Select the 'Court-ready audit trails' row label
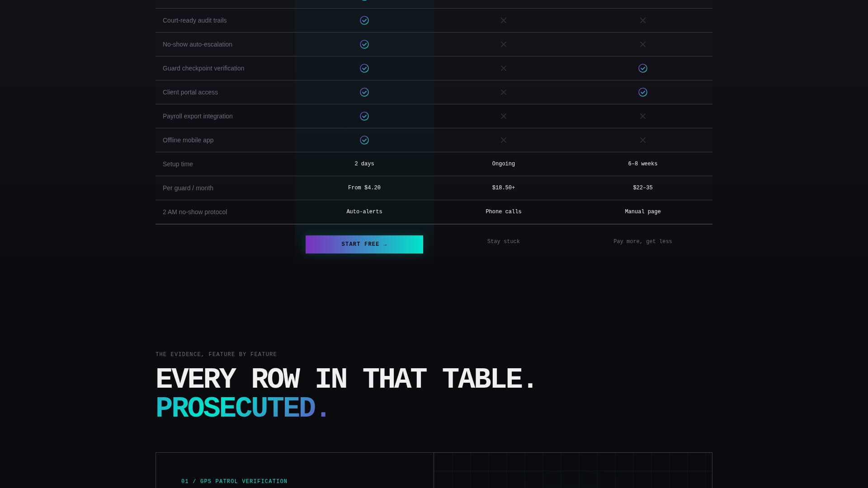This screenshot has height=488, width=868. (x=195, y=20)
